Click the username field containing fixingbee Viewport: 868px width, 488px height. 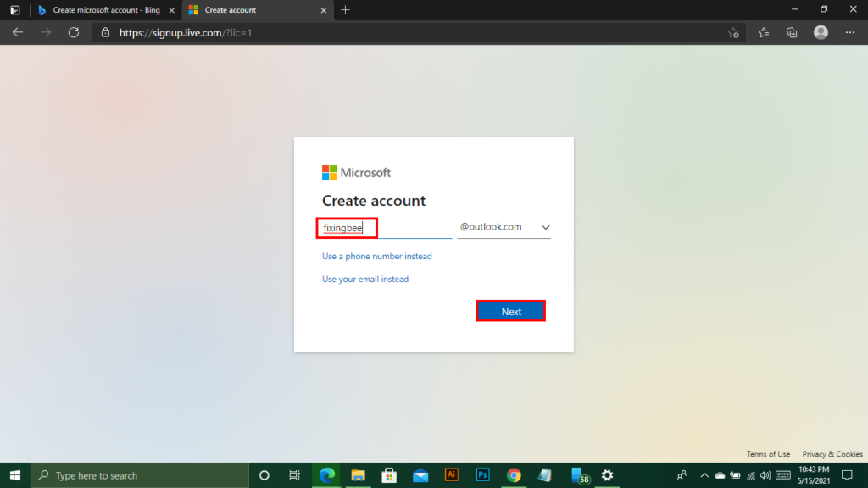tap(386, 228)
